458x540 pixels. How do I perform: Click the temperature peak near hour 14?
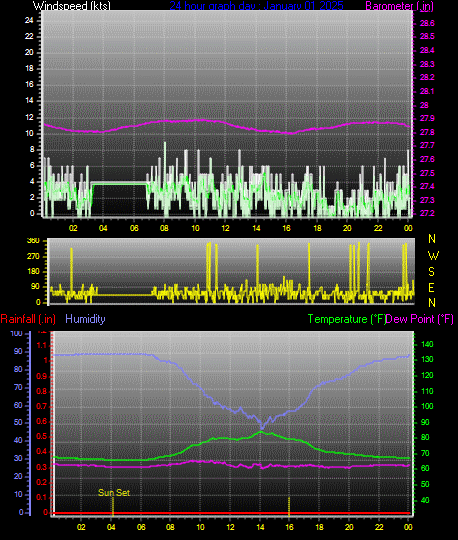[261, 432]
